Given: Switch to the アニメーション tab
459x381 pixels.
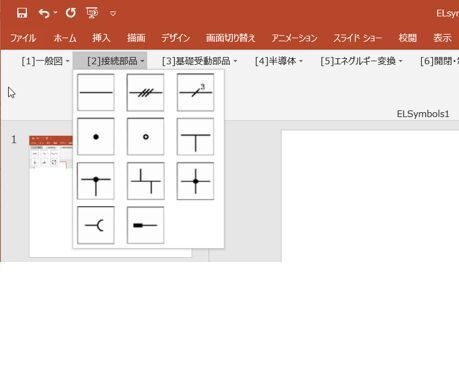Looking at the screenshot, I should [x=294, y=38].
